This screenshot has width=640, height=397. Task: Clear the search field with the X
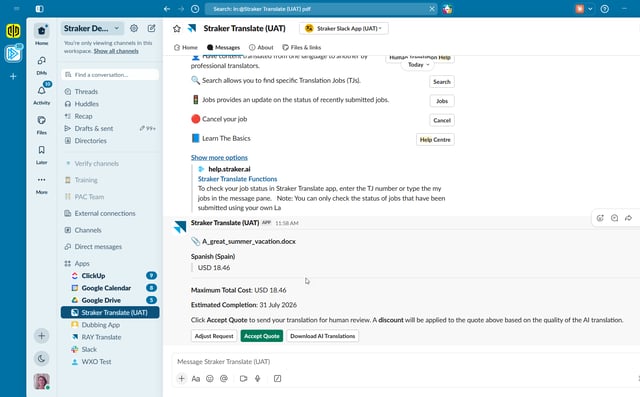tap(432, 9)
